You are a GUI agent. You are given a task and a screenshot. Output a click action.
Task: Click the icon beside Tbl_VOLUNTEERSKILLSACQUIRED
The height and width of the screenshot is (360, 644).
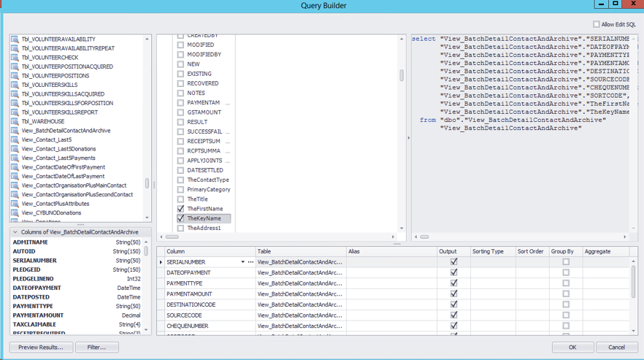(15, 94)
